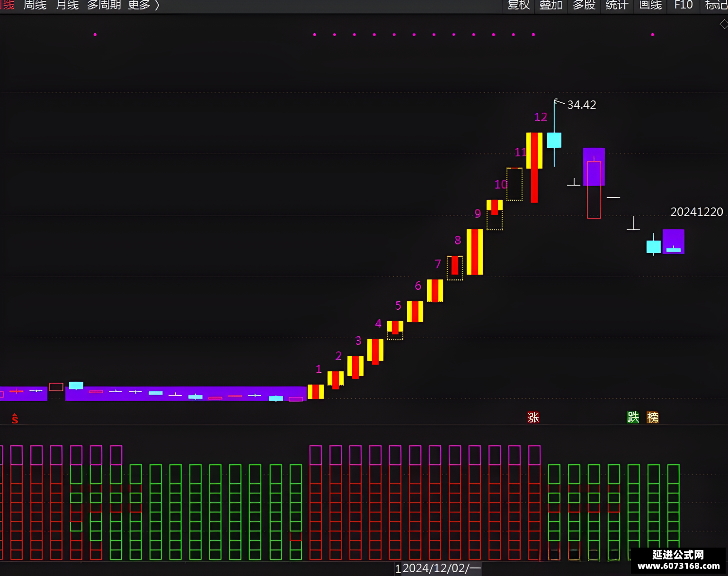The image size is (728, 576).
Task: Open the 多股 multi-stock view
Action: [584, 5]
